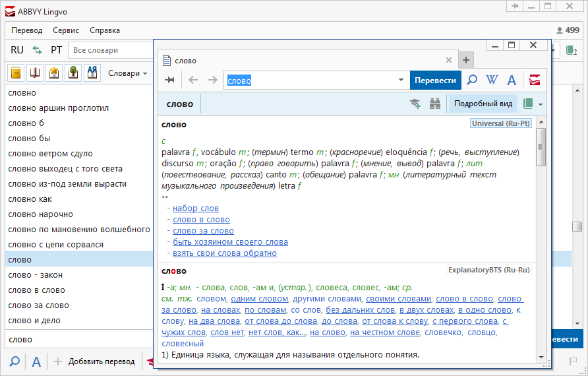Click the Wikipedia W search icon
Image resolution: width=588 pixels, height=376 pixels.
[x=492, y=80]
